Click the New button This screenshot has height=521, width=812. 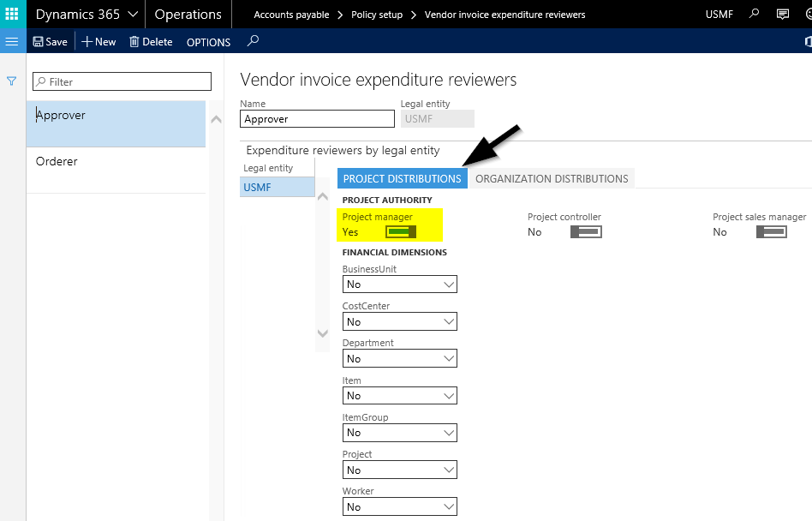coord(99,42)
